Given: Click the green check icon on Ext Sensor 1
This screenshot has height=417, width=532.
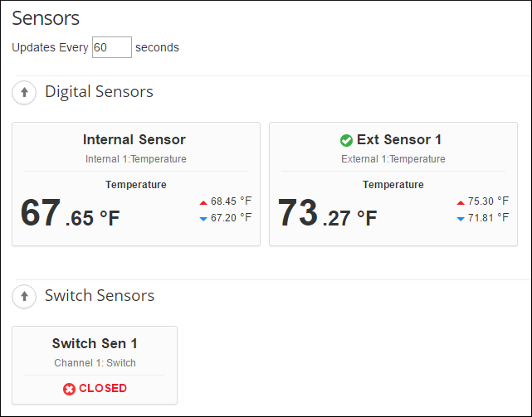Looking at the screenshot, I should pos(346,140).
